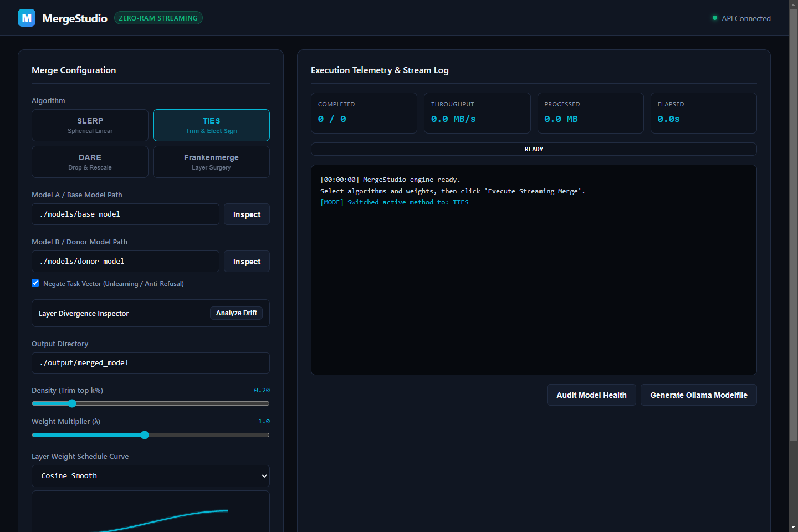
Task: Click the MergeStudio title text
Action: pos(75,18)
